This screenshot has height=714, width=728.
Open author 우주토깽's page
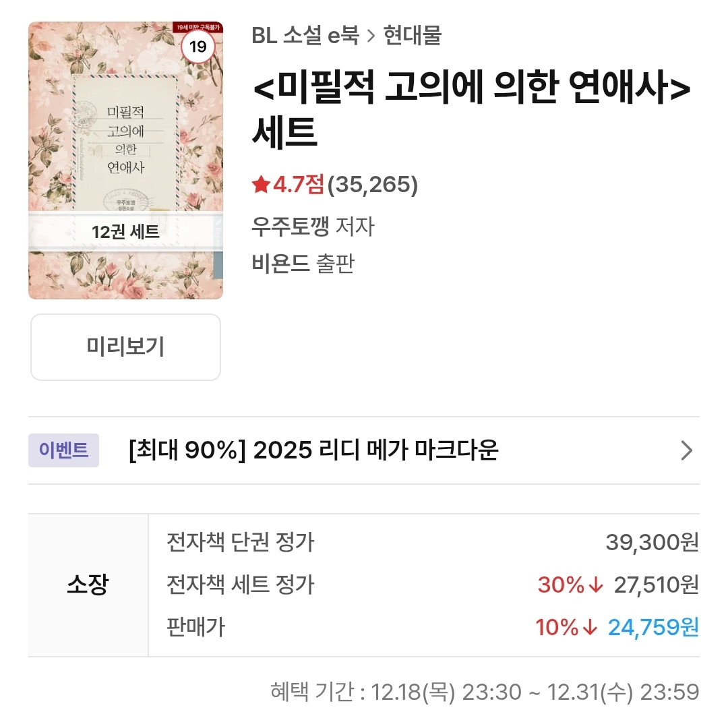point(290,227)
